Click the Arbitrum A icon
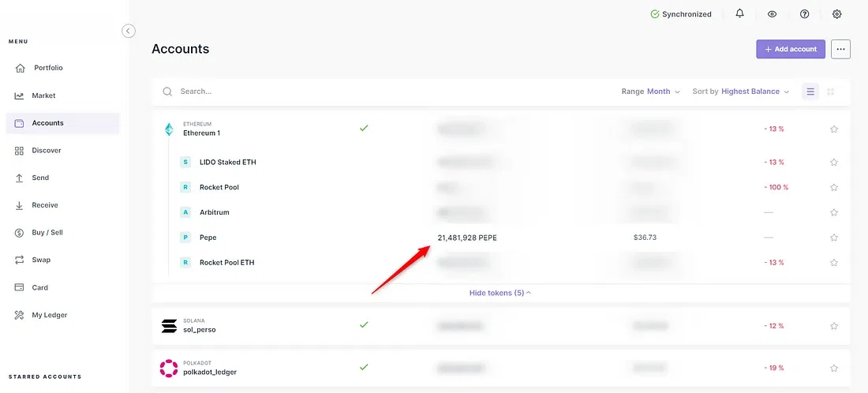 (186, 212)
